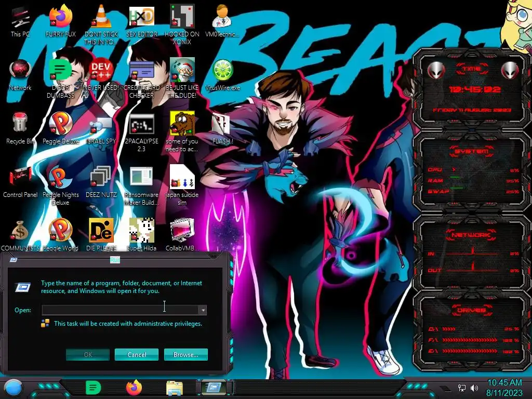
Task: Open the CollabVMB desktop icon
Action: pos(182,235)
